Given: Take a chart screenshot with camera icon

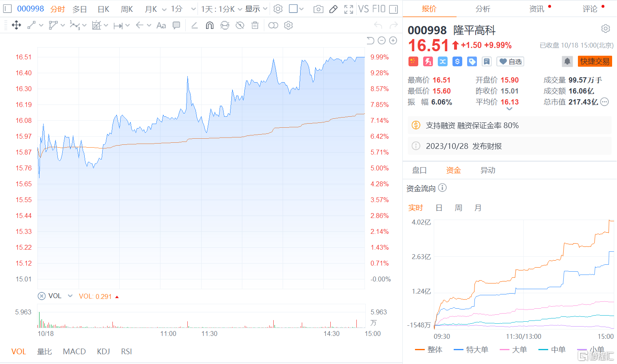Looking at the screenshot, I should [x=318, y=9].
